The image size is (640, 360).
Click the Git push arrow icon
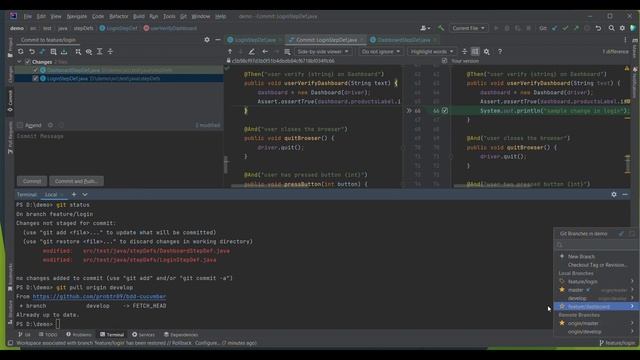point(576,28)
